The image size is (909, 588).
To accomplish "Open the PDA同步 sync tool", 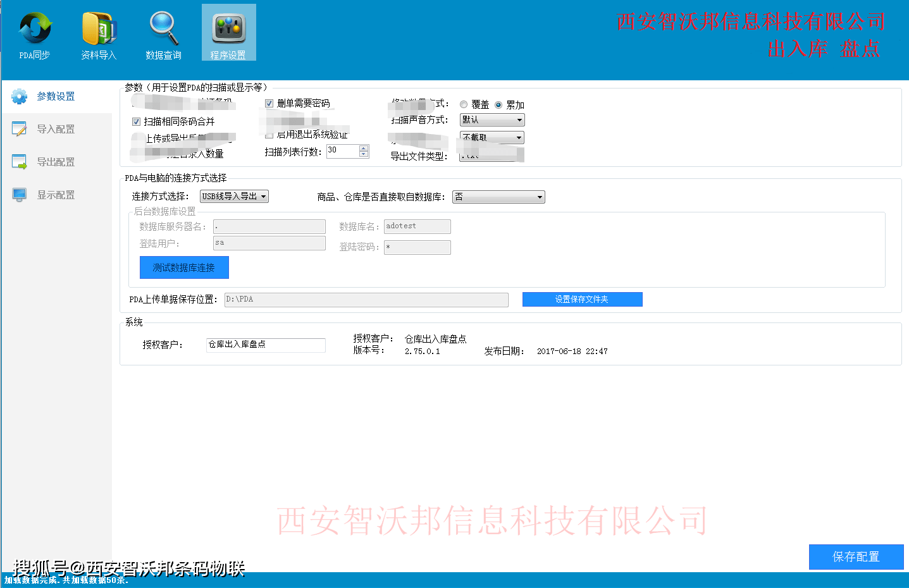I will (x=35, y=34).
